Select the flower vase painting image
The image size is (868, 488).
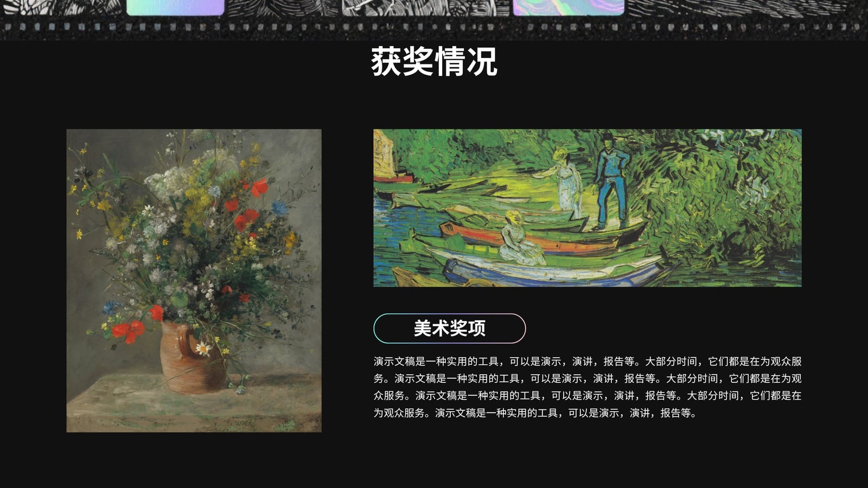coord(194,280)
